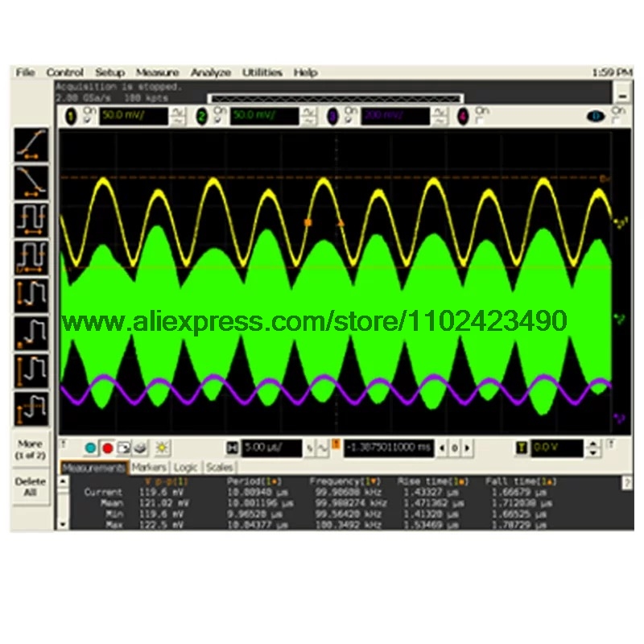Click the memory bar above channel controls

(336, 98)
